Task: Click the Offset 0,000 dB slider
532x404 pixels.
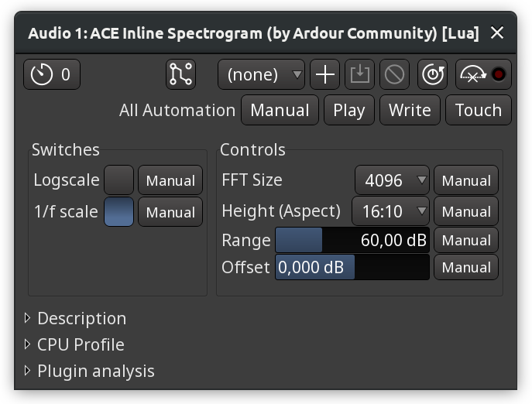Action: 352,267
